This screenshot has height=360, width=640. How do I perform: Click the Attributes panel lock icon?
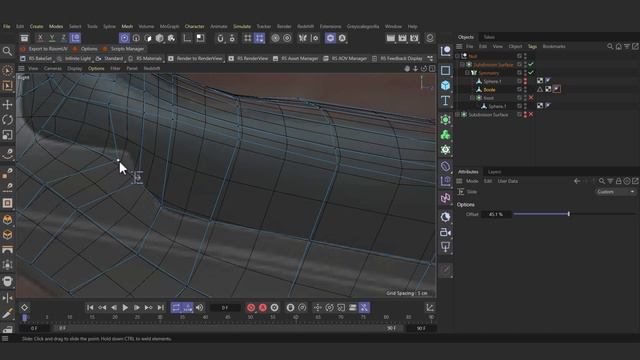tap(619, 181)
